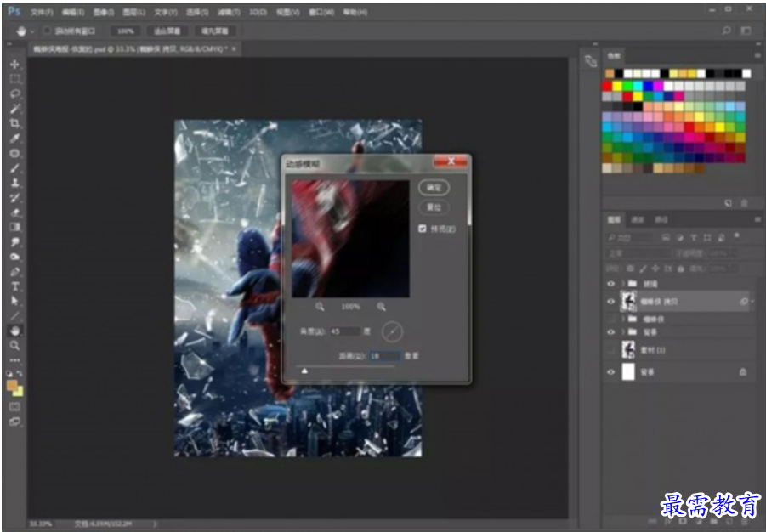Click the Reset button in Motion Blur dialog
Image resolution: width=766 pixels, height=532 pixels.
434,207
